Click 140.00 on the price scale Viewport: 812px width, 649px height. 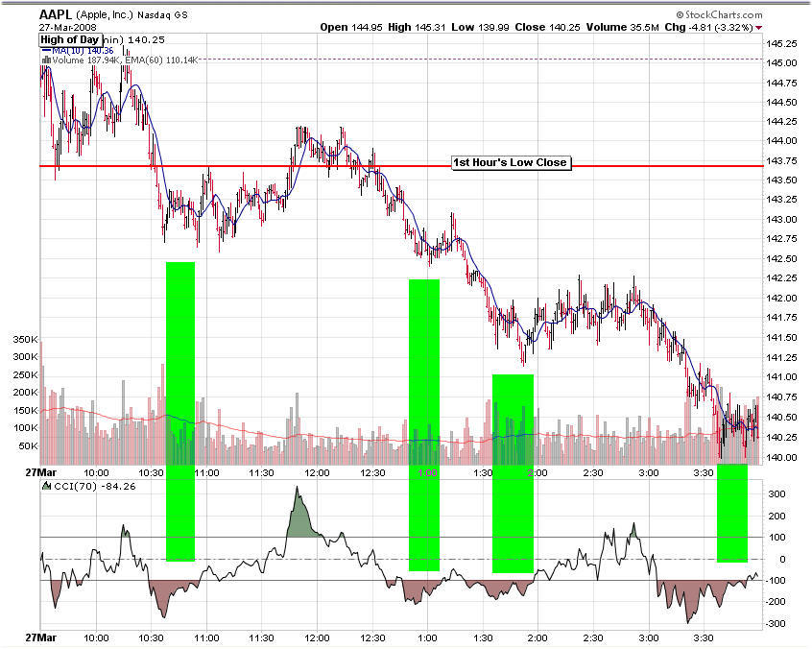tap(781, 457)
